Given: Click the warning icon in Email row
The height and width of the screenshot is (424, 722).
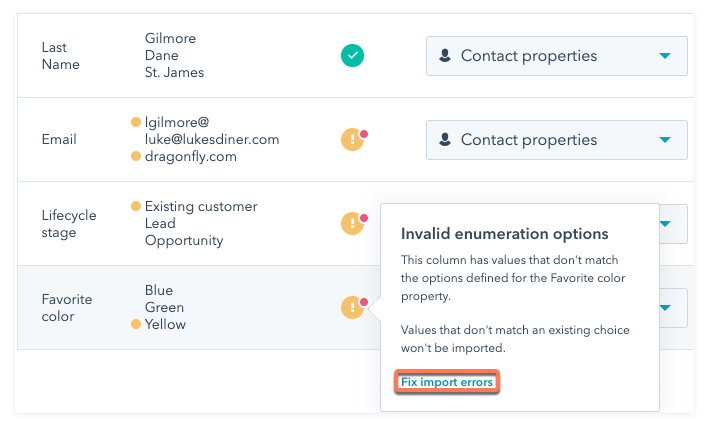Looking at the screenshot, I should 353,139.
